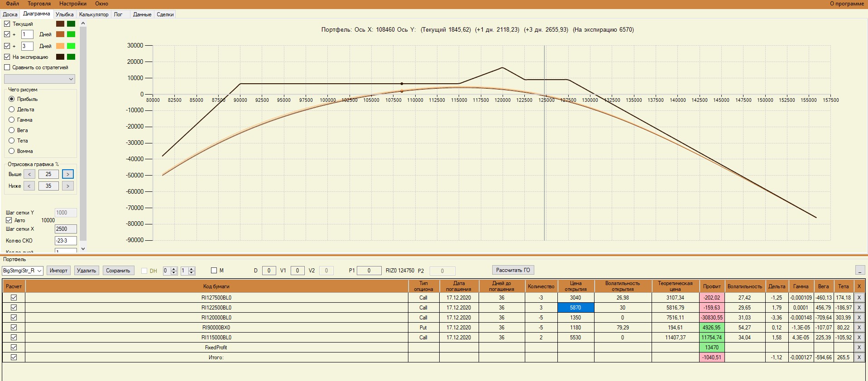Check the M checkbox in the portfolio toolbar
Image resolution: width=868 pixels, height=381 pixels.
click(x=214, y=270)
